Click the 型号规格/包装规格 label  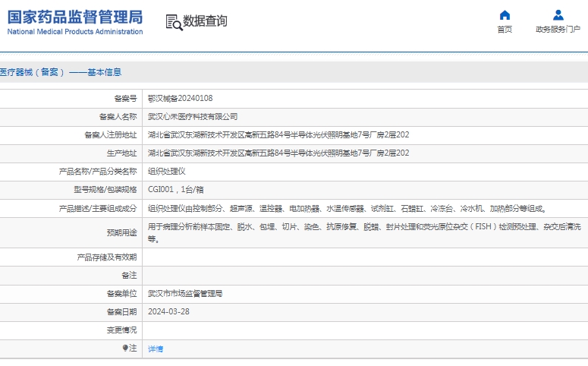pyautogui.click(x=105, y=190)
